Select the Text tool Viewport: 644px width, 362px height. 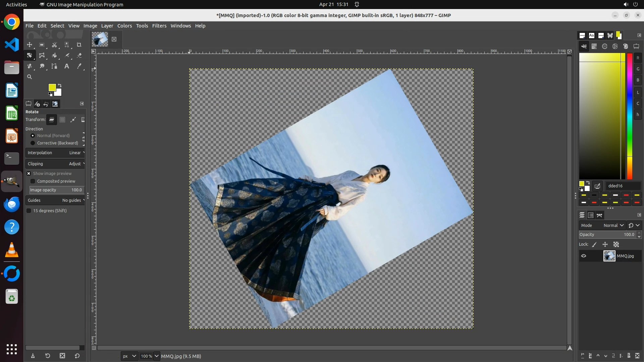(x=67, y=66)
